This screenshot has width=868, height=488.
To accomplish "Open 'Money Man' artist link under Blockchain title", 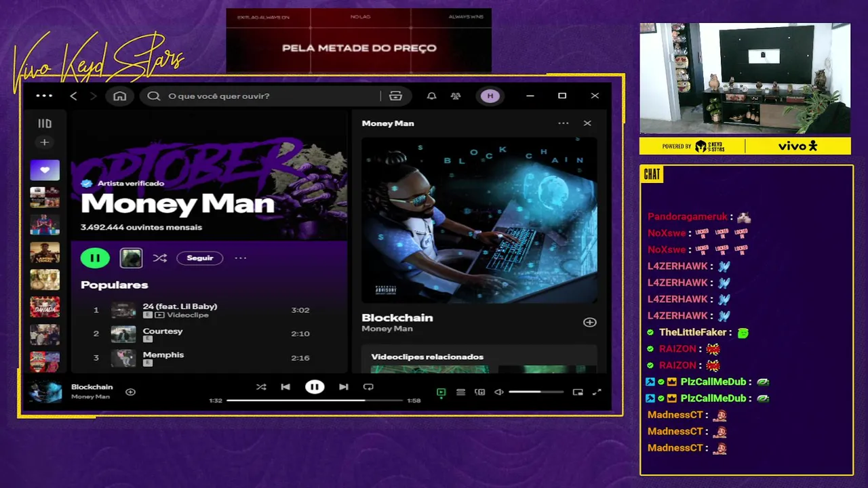I will tap(387, 329).
